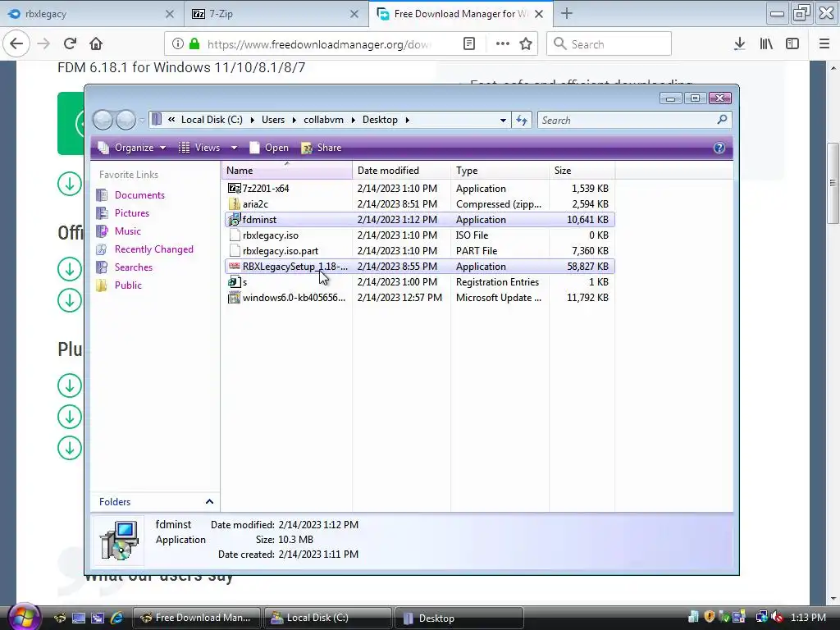Open Explorer help question mark
Image resolution: width=840 pixels, height=630 pixels.
pos(719,148)
